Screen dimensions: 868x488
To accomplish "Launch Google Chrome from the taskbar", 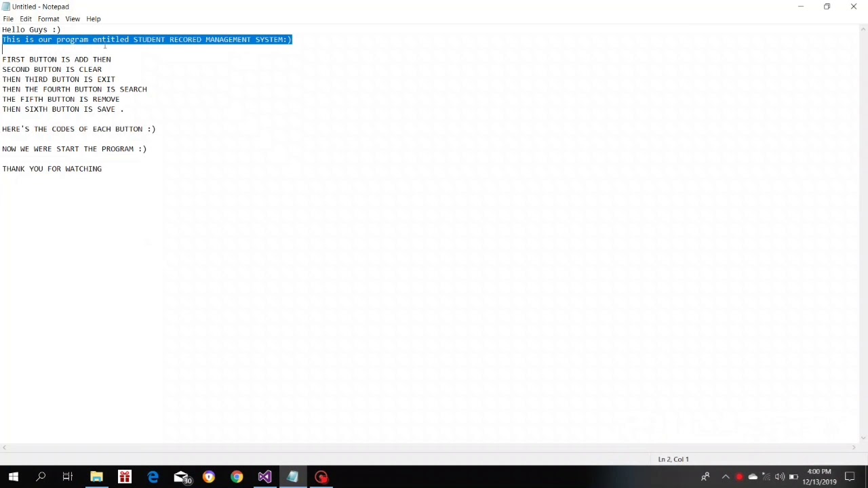I will 237,477.
